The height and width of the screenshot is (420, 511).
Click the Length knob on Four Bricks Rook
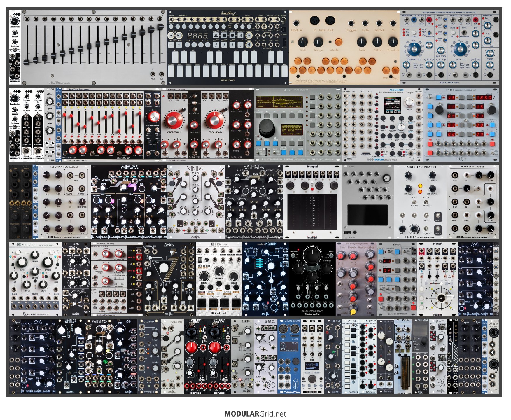point(218,271)
